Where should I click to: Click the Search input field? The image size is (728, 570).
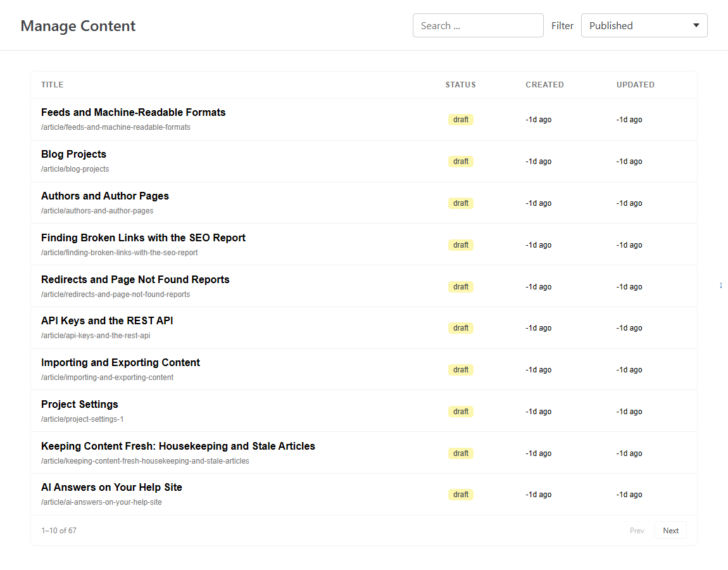point(478,25)
